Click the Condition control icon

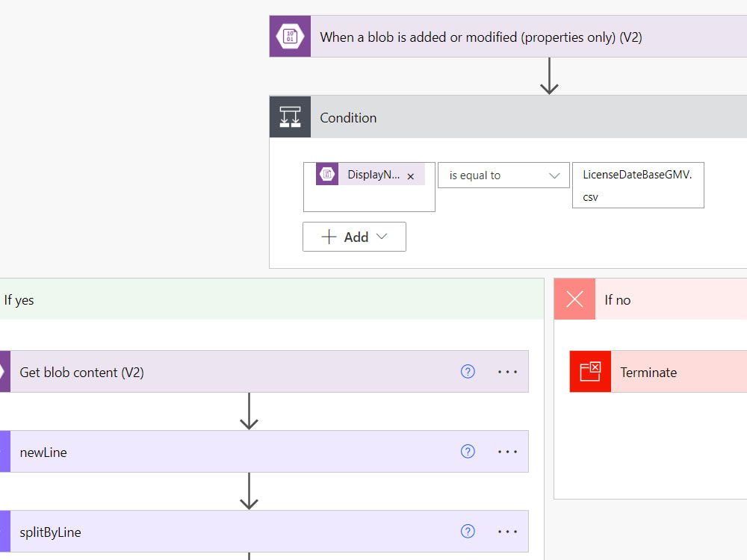tap(290, 117)
